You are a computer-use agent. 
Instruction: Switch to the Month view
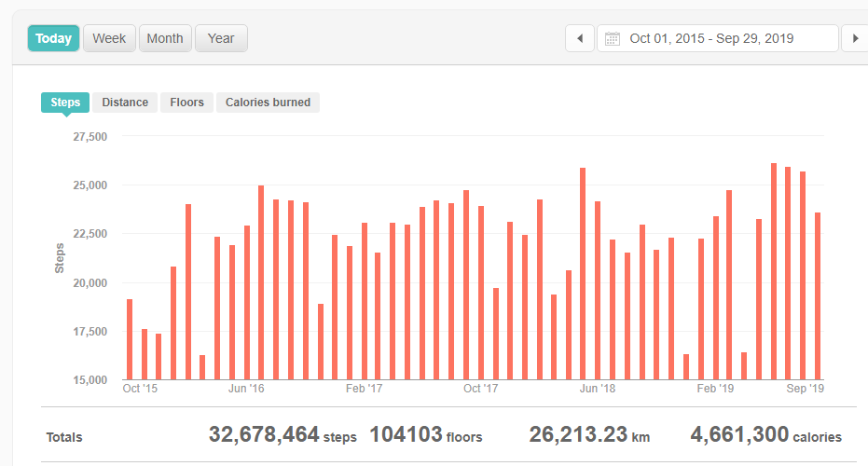(x=165, y=38)
